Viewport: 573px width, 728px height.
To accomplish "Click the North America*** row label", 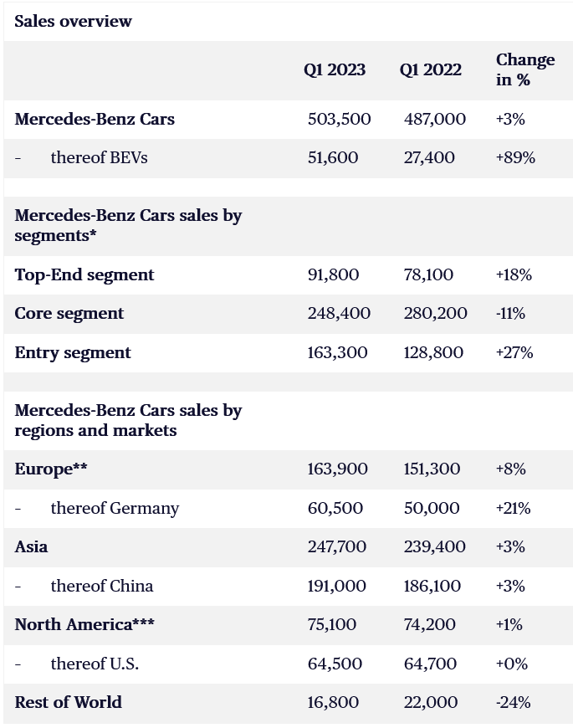I will [84, 624].
